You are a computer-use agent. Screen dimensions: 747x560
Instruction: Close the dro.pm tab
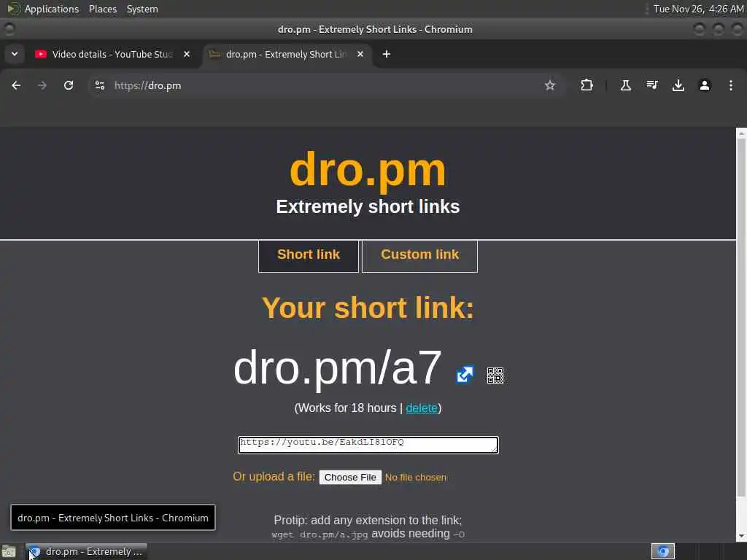[x=360, y=54]
